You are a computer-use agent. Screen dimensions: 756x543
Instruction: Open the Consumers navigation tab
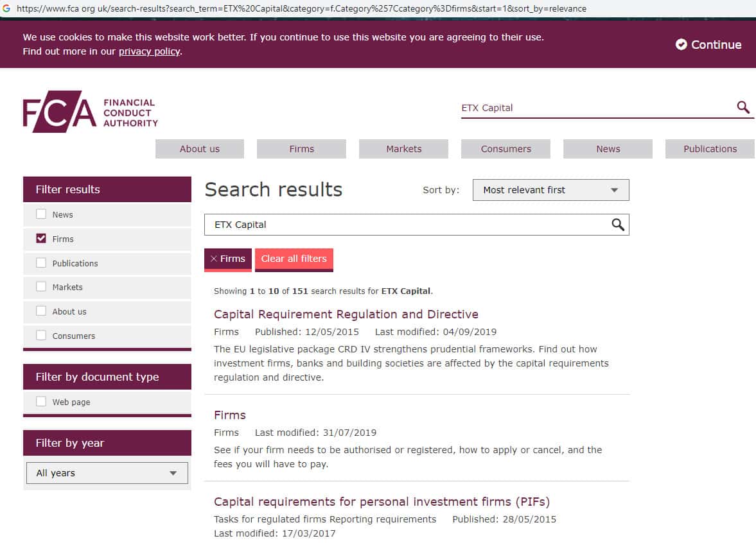(x=505, y=149)
